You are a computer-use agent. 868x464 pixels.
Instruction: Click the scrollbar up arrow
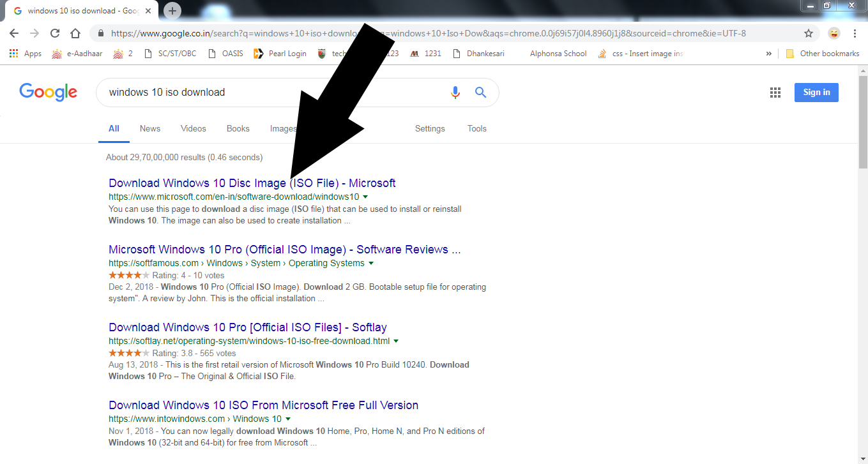(x=863, y=70)
